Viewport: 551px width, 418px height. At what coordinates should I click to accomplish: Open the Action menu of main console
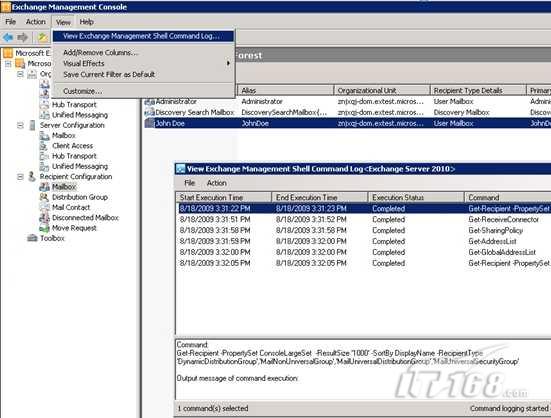pos(35,22)
